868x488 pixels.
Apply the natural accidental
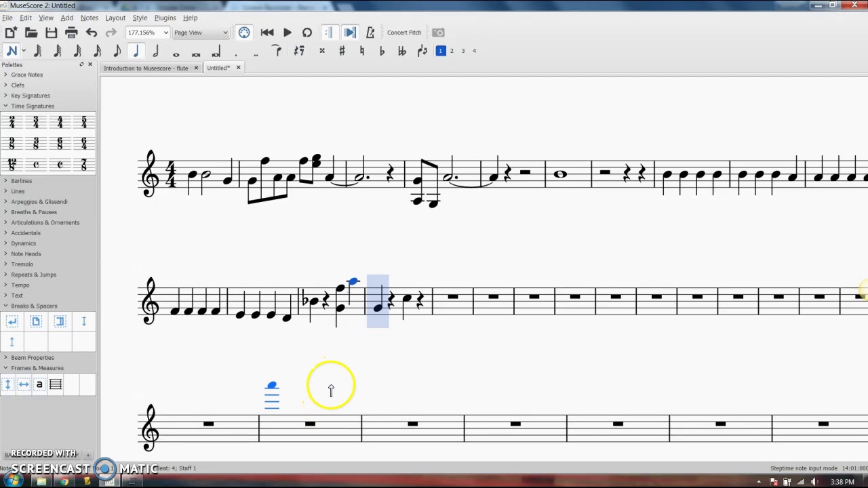click(x=361, y=51)
